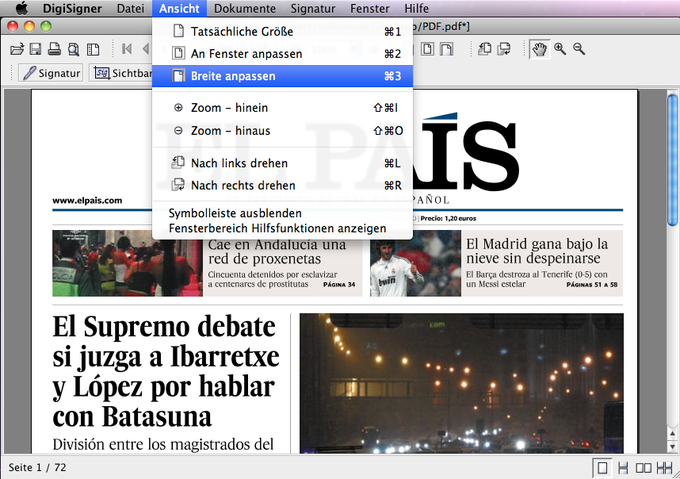Click the scrollbar down arrow
This screenshot has height=479, width=680.
[x=673, y=446]
